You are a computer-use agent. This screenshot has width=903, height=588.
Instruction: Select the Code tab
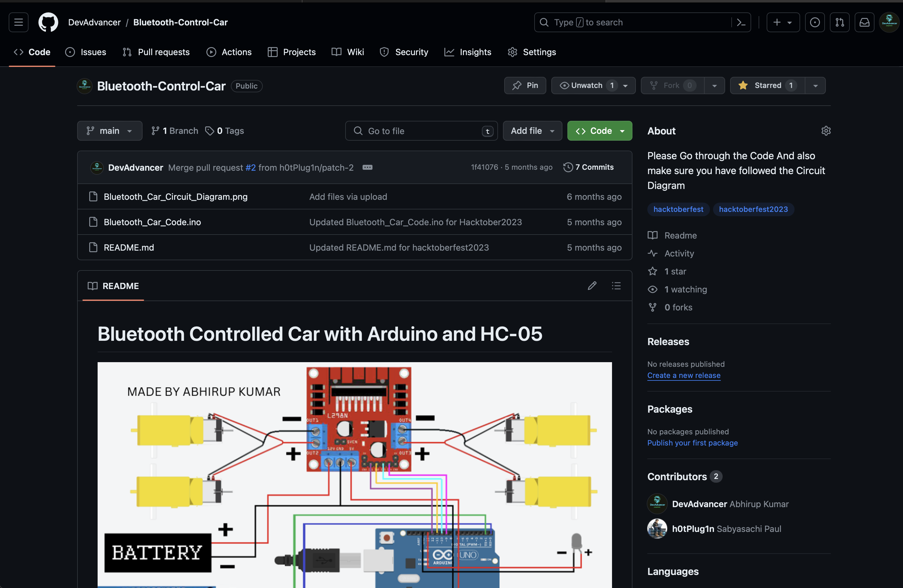pos(32,52)
